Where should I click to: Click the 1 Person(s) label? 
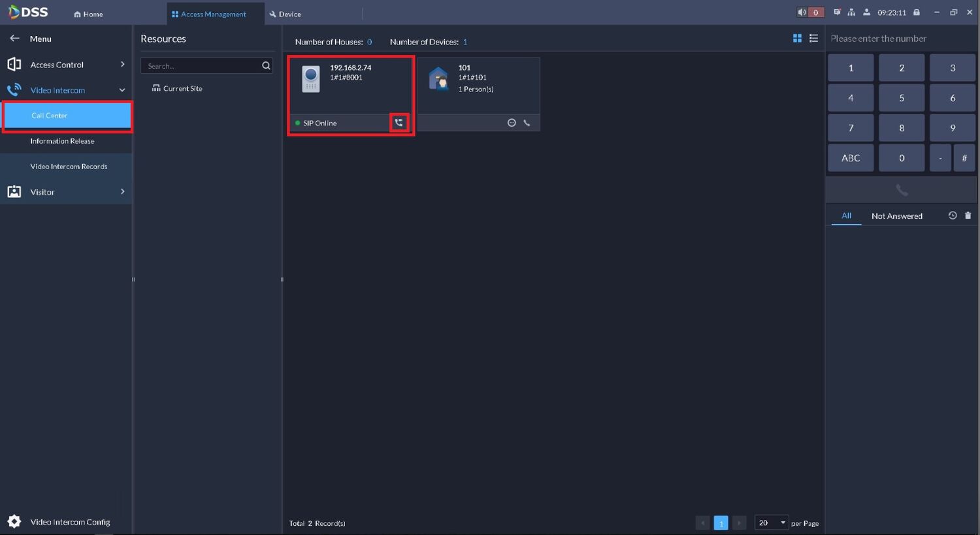tap(476, 89)
